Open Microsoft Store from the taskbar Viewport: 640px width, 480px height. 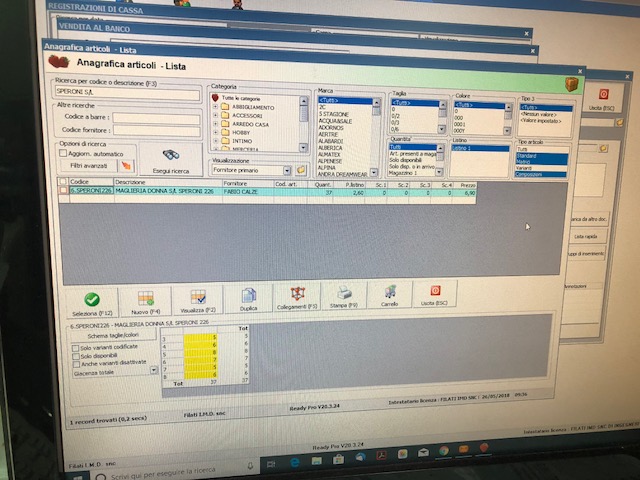[x=338, y=459]
